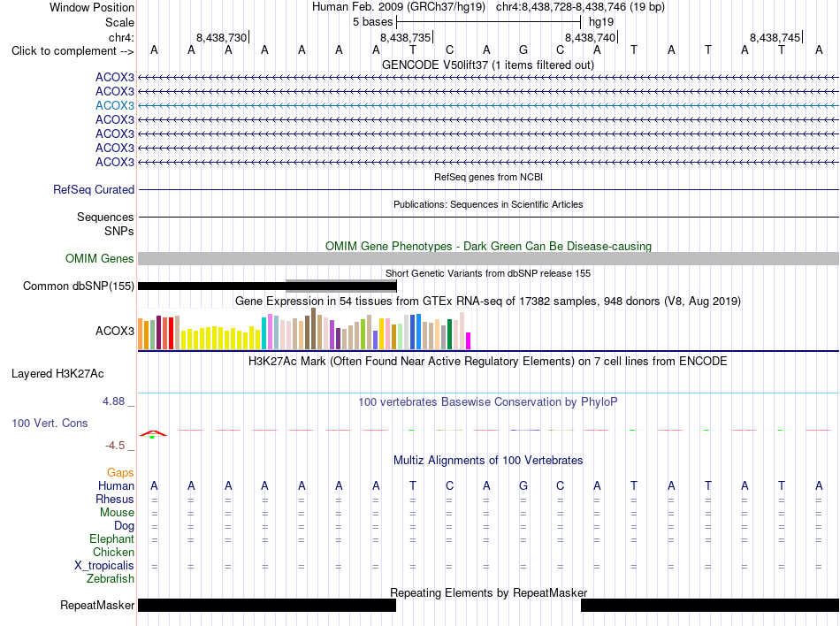Click the 8,438,730 ruler position label

point(221,37)
